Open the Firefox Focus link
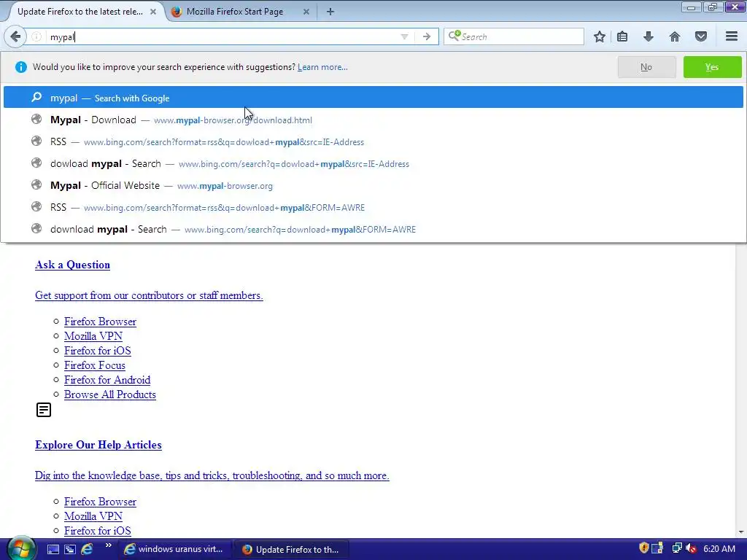Image resolution: width=747 pixels, height=560 pixels. click(95, 365)
